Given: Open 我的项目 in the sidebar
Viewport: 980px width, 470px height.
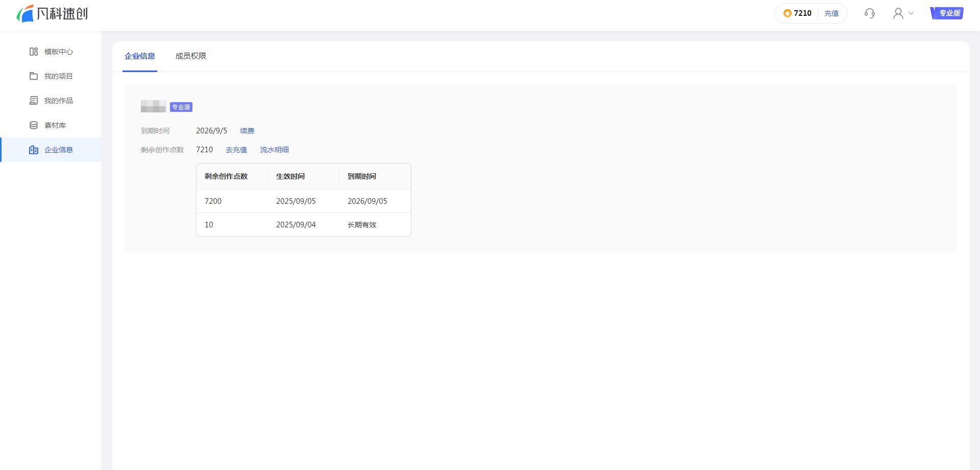Looking at the screenshot, I should coord(51,76).
